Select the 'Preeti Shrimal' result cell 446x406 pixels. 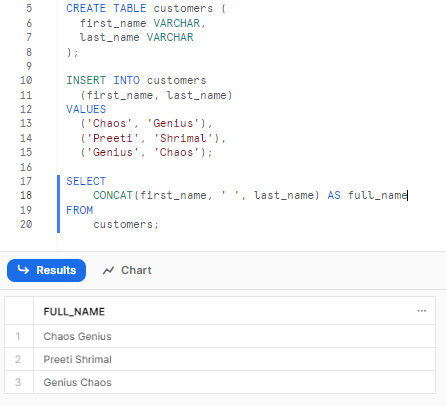point(234,359)
